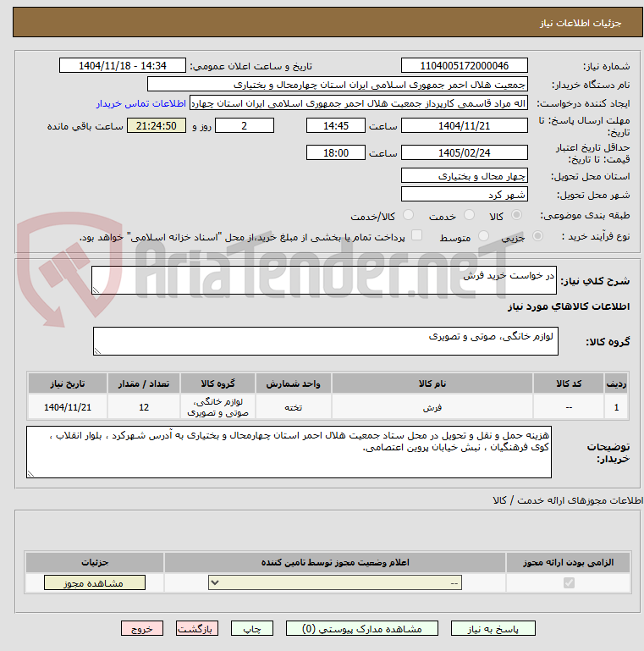Viewport: 644px width, 651px height.
Task: Click the remaining days field showing 2
Action: click(x=245, y=126)
